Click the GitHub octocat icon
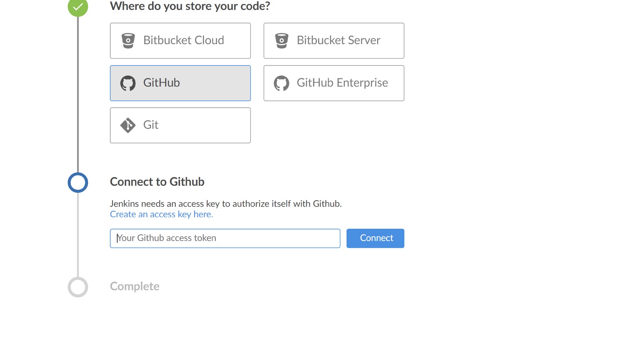Image resolution: width=644 pixels, height=364 pixels. pos(128,83)
